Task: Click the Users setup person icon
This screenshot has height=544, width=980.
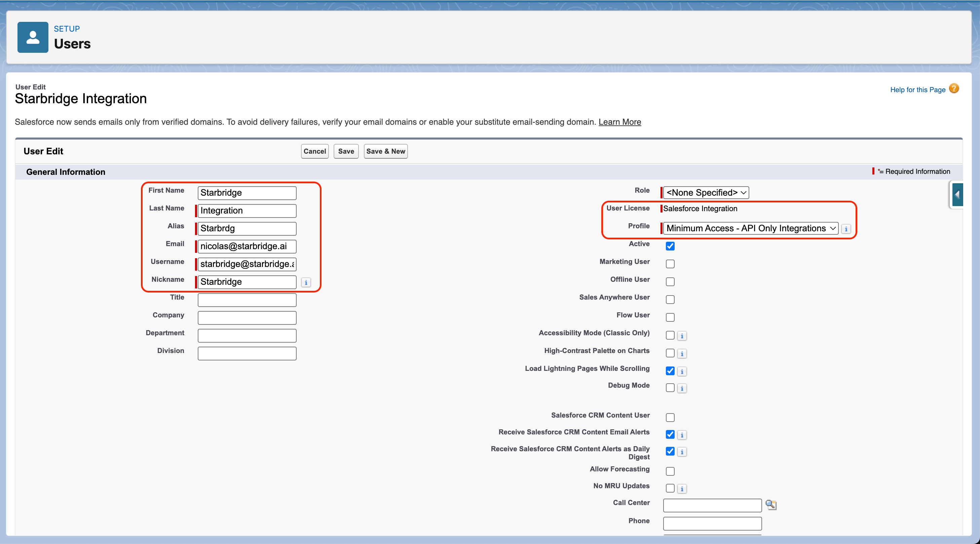Action: [x=33, y=37]
